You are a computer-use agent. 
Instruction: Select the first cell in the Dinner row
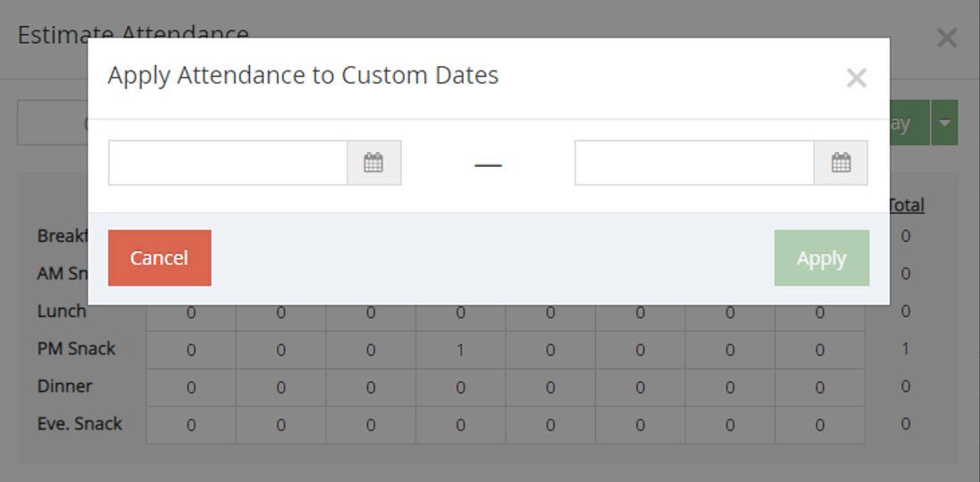point(191,387)
